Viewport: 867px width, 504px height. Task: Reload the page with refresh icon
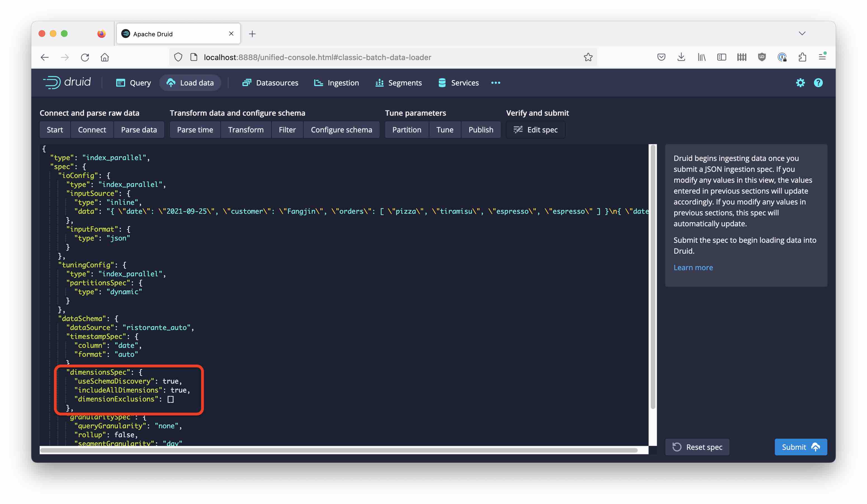point(85,57)
